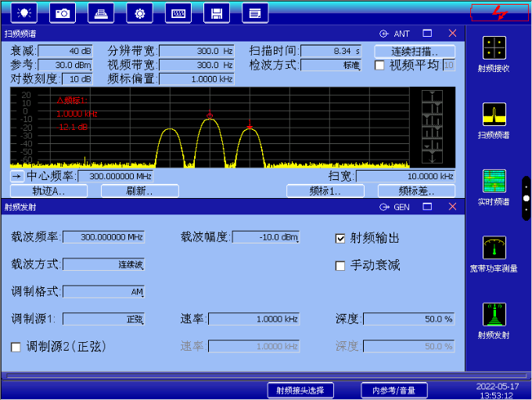532x400 pixels.
Task: Click the 扫宽 10.0000 kHz field
Action: point(405,176)
